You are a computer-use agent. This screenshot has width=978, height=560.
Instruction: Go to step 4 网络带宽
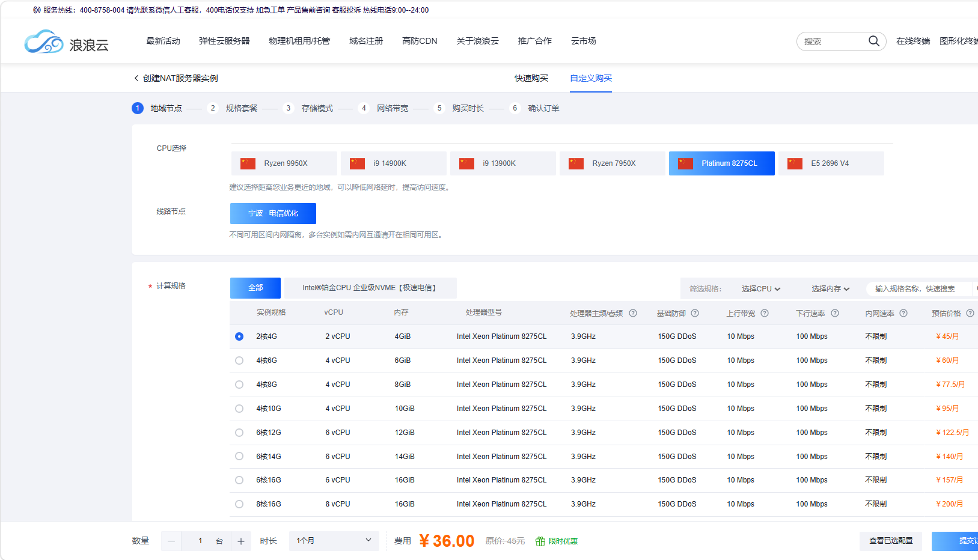384,108
